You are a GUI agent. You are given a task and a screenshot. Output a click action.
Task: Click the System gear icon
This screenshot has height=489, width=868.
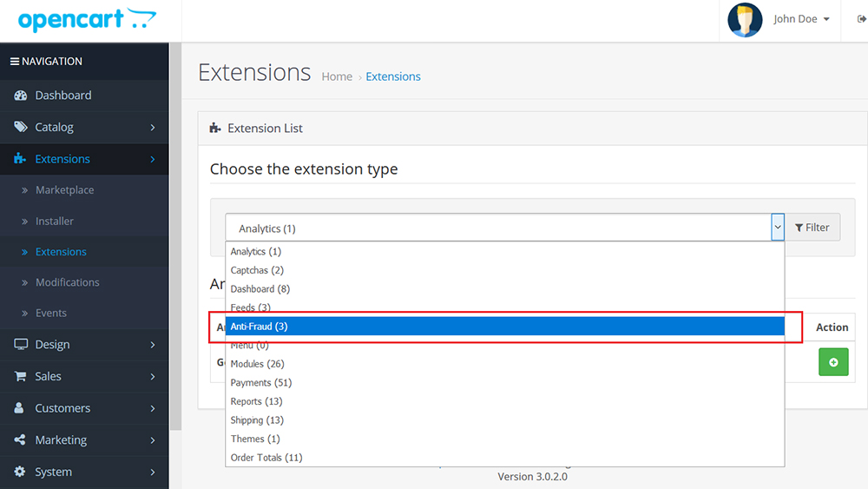[x=20, y=472]
